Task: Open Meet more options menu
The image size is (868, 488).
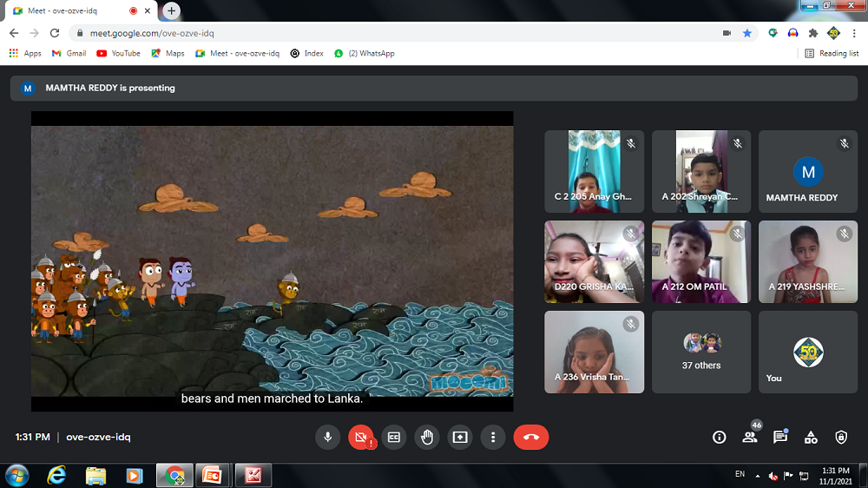Action: tap(493, 438)
